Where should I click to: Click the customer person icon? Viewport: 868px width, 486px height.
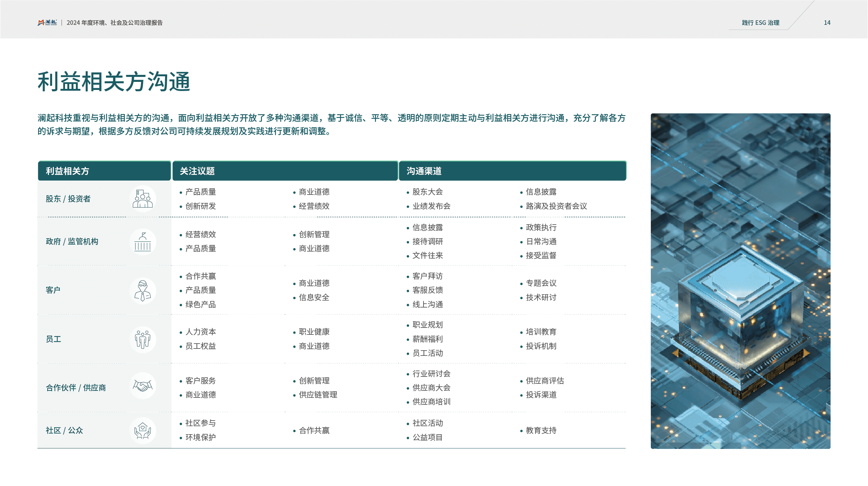coord(142,290)
